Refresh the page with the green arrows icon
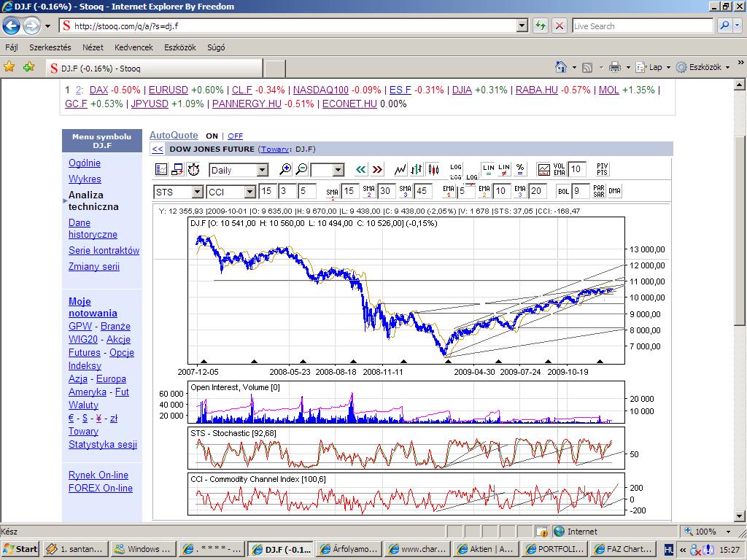This screenshot has width=747, height=560. click(x=540, y=26)
